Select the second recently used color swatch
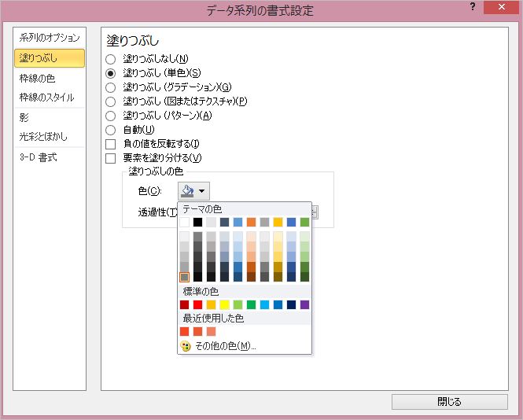Image resolution: width=523 pixels, height=420 pixels. pos(197,331)
